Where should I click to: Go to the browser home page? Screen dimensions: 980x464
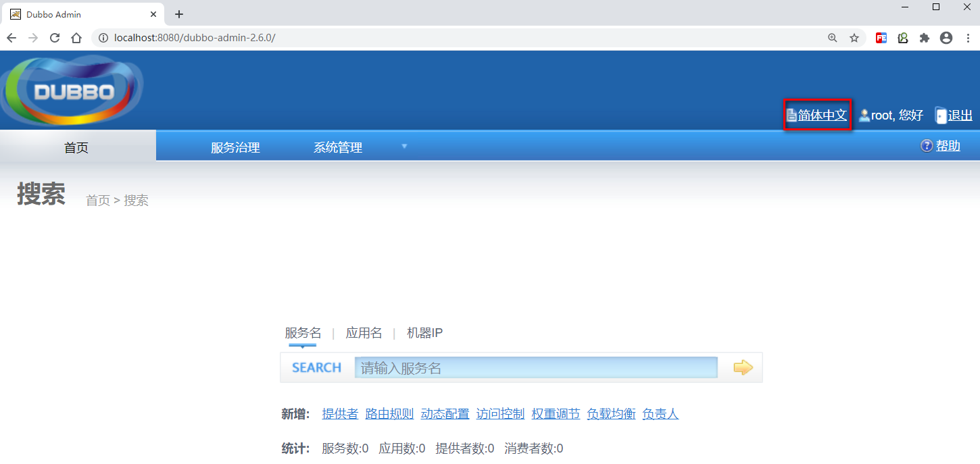pos(76,38)
